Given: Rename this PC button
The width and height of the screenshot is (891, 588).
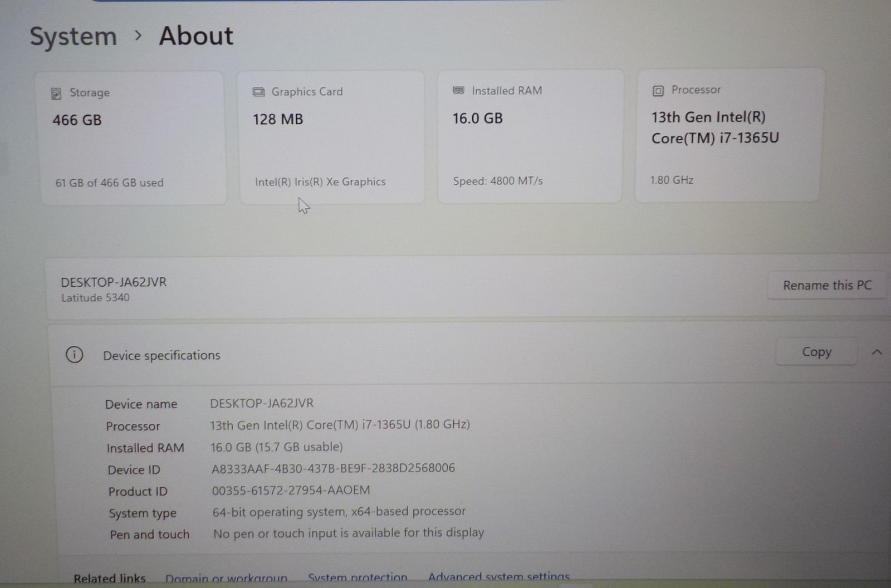Looking at the screenshot, I should tap(827, 285).
